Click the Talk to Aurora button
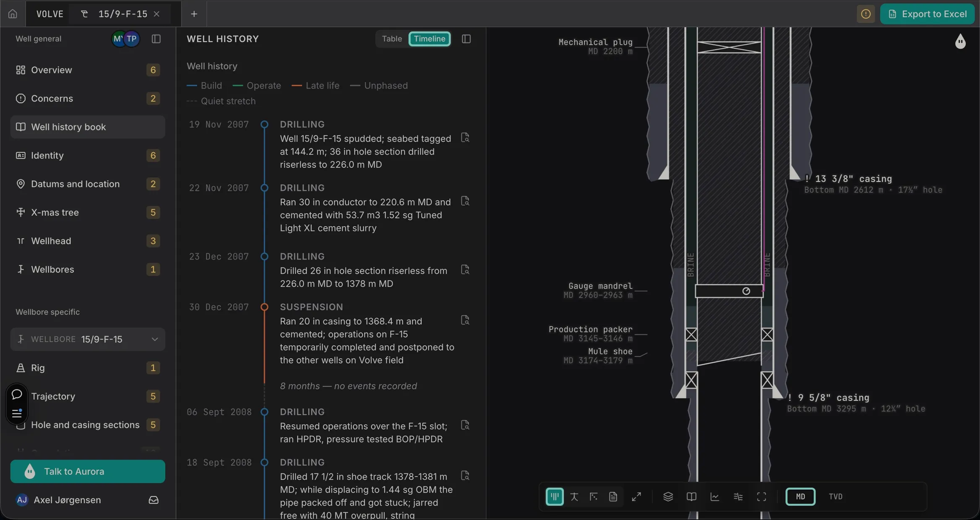Screen dimensions: 980x520 88,471
